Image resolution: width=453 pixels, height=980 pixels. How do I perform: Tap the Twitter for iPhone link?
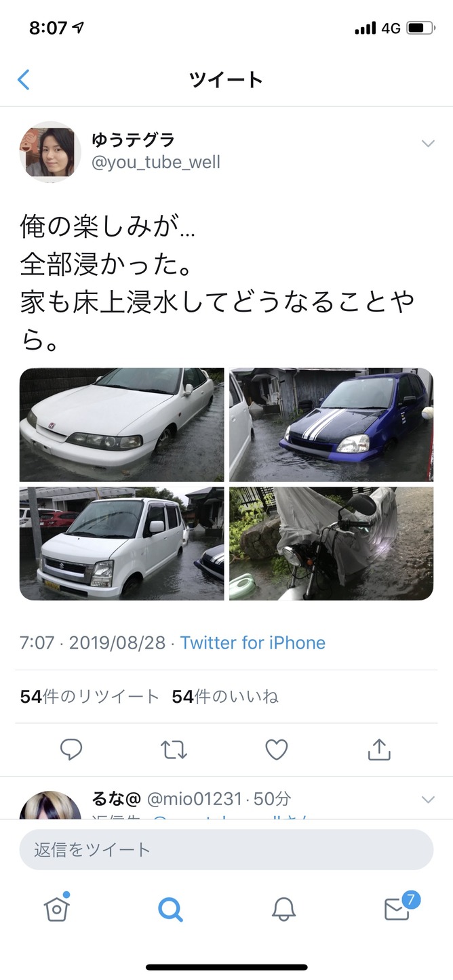[253, 642]
